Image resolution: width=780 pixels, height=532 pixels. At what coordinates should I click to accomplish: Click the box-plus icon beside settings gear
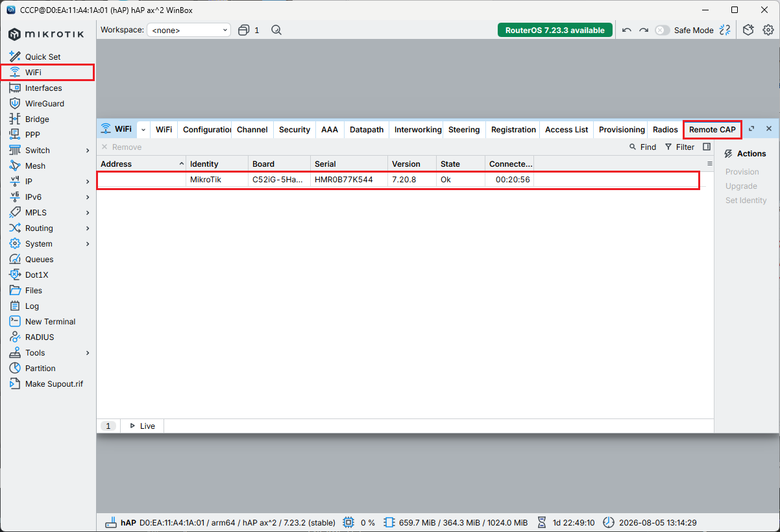[748, 30]
